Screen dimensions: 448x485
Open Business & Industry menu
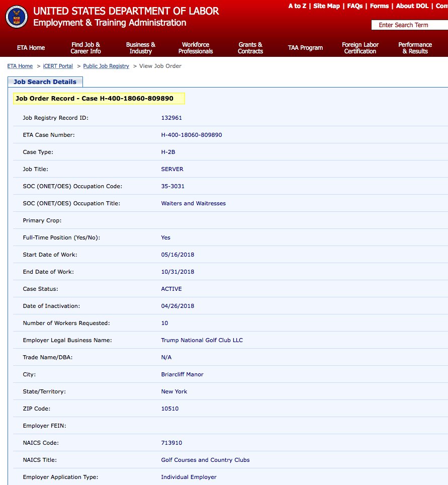(141, 48)
